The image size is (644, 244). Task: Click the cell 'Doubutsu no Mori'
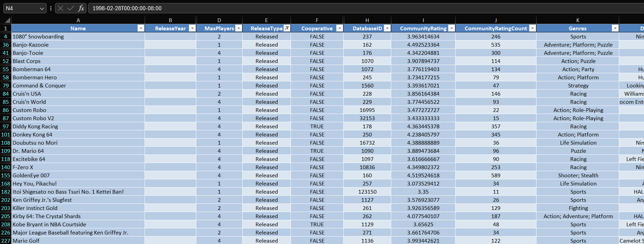click(78, 143)
